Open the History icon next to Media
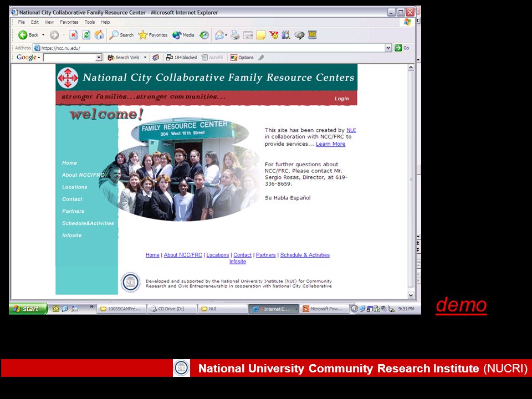This screenshot has height=399, width=532. point(204,35)
